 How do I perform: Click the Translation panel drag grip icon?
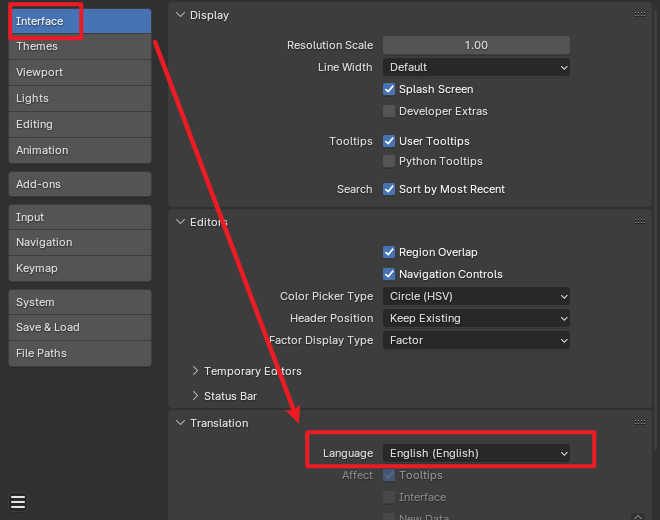pyautogui.click(x=640, y=423)
